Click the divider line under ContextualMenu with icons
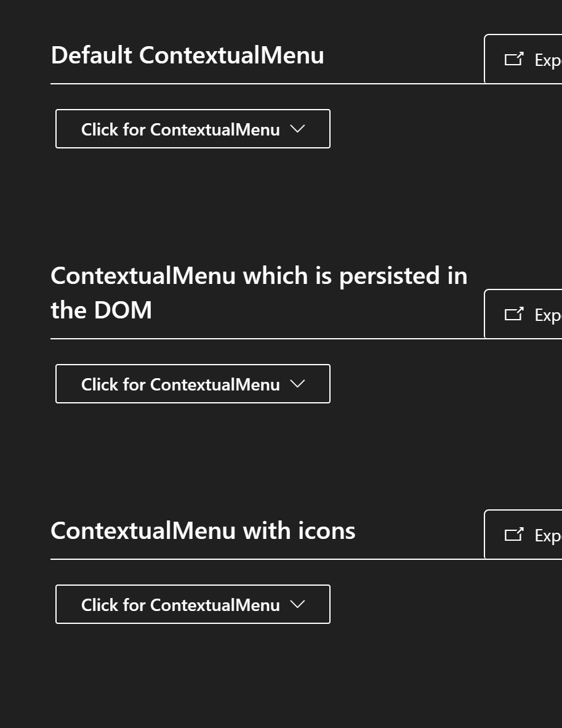 267,559
